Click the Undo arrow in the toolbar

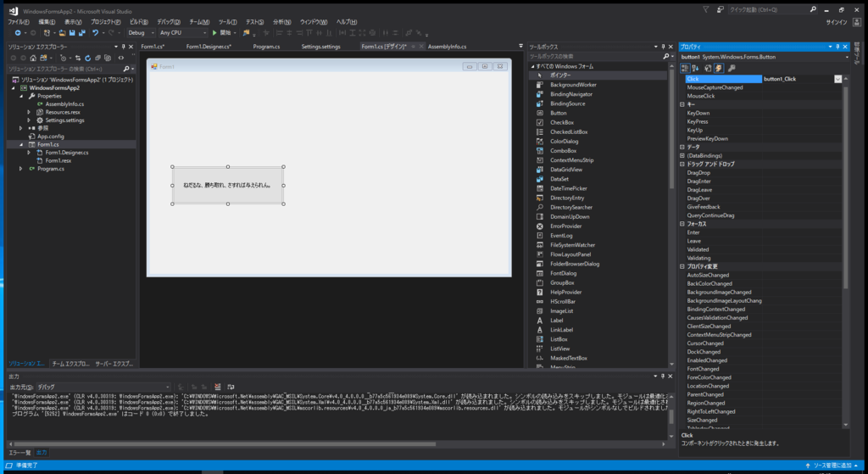[95, 33]
